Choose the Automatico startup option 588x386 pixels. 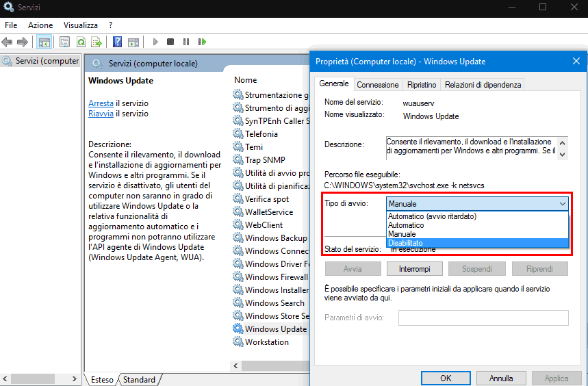[477, 225]
